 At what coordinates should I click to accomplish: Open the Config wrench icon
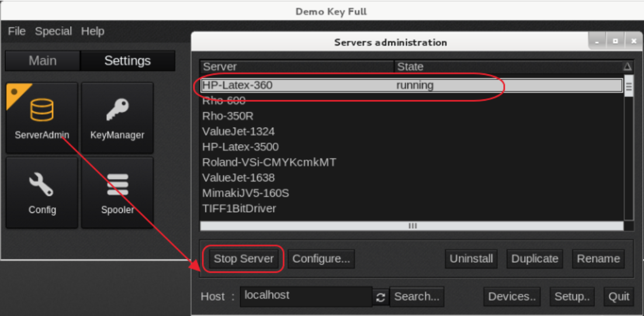click(x=41, y=186)
